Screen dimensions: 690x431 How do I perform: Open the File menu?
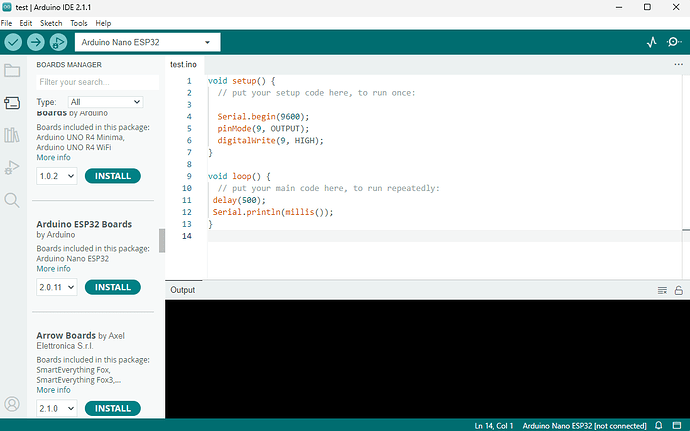pos(7,23)
